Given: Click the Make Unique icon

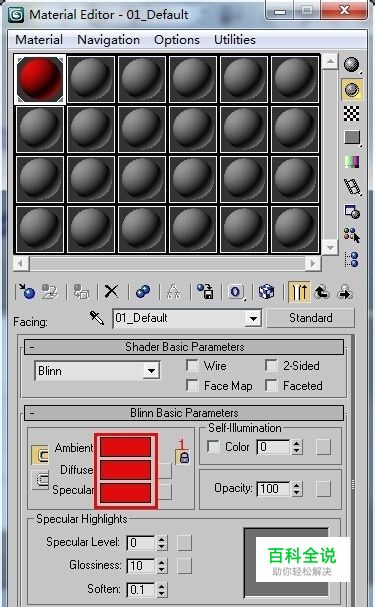Looking at the screenshot, I should tap(174, 291).
